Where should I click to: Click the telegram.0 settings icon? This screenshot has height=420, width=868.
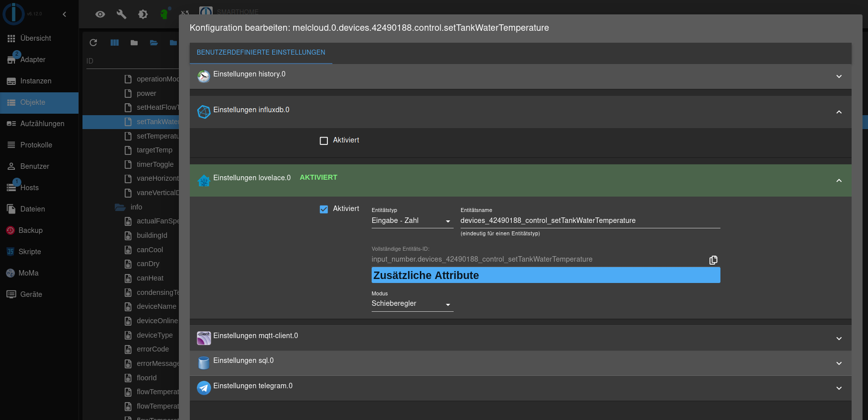[204, 388]
